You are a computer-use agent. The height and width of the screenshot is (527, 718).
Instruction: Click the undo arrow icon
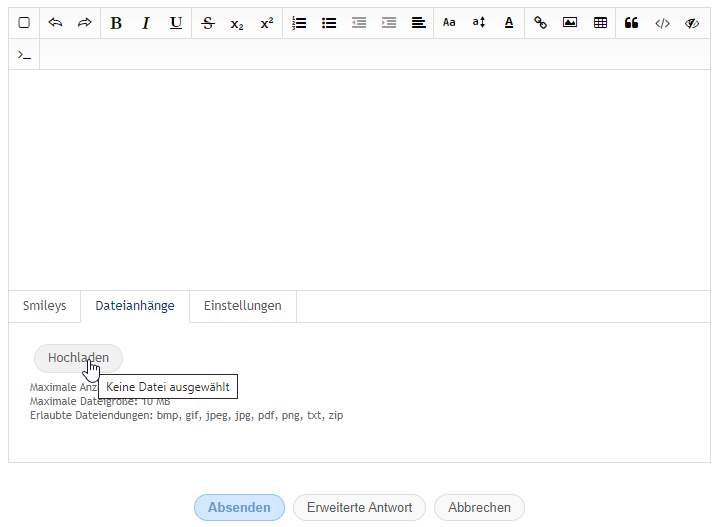[55, 23]
